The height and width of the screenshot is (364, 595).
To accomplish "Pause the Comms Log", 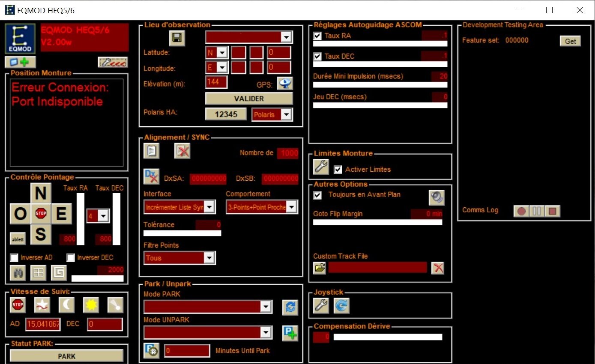I will coord(537,211).
